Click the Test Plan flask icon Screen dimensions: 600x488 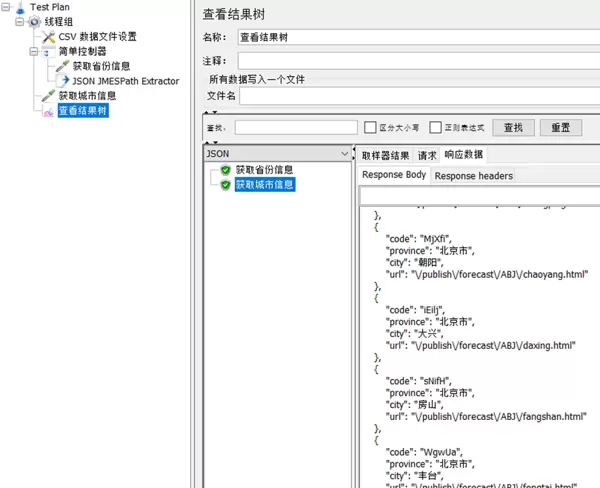click(x=20, y=8)
